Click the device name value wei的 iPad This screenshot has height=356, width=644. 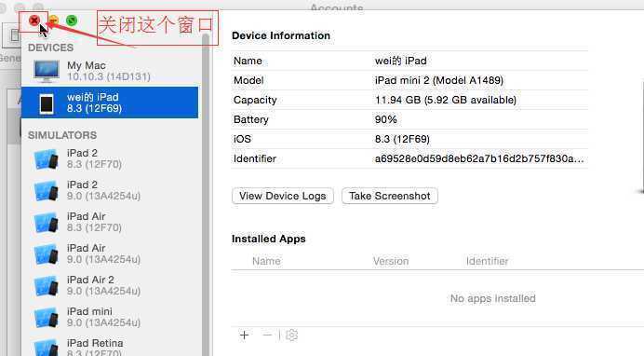tap(400, 61)
